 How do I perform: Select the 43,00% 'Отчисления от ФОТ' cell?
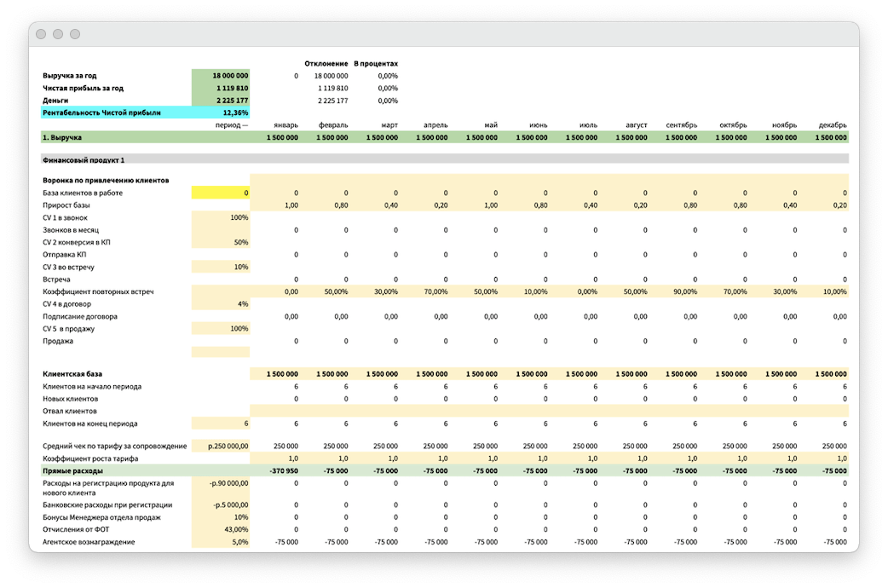coord(221,530)
